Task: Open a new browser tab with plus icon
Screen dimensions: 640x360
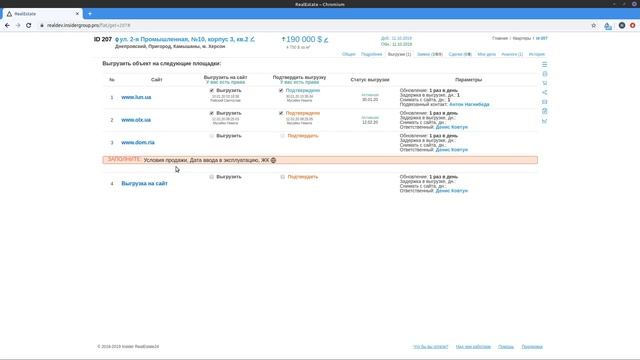Action: point(90,13)
